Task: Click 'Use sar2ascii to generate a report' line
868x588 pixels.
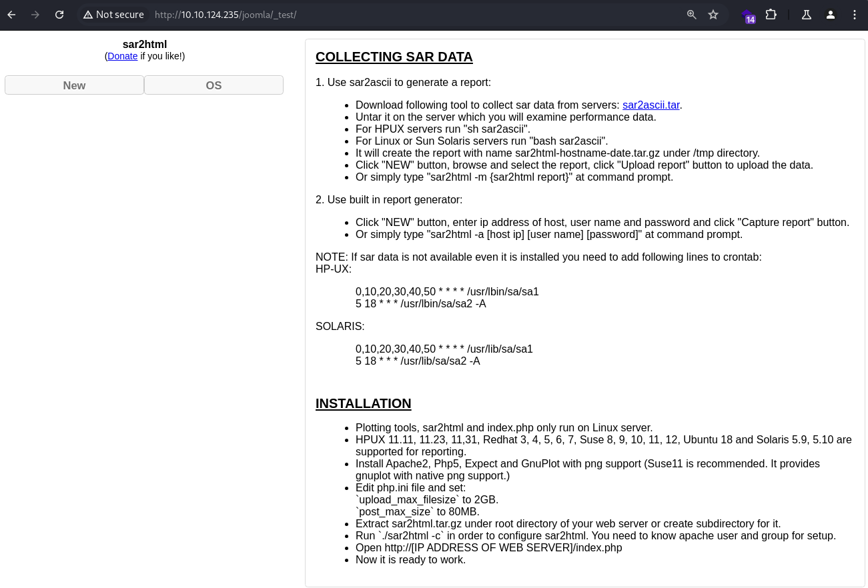Action: click(x=403, y=82)
